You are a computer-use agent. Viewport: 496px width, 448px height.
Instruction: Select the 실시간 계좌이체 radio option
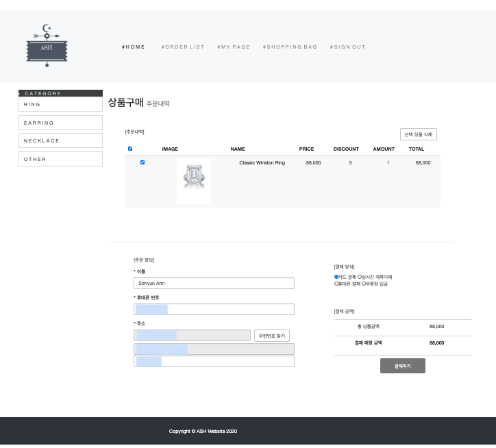click(x=360, y=277)
